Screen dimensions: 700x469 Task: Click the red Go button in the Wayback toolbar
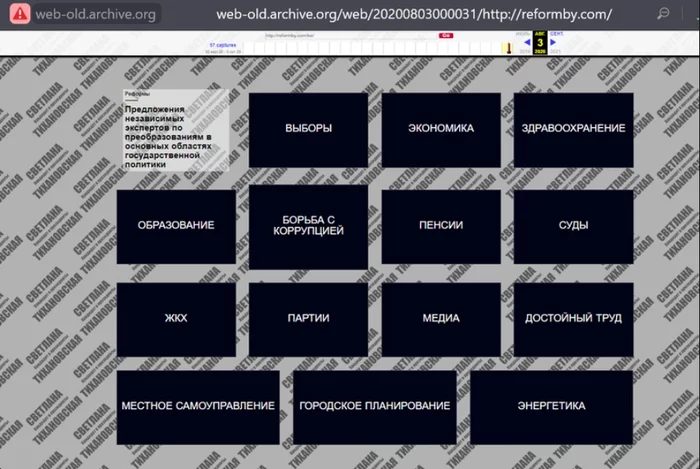[x=446, y=35]
